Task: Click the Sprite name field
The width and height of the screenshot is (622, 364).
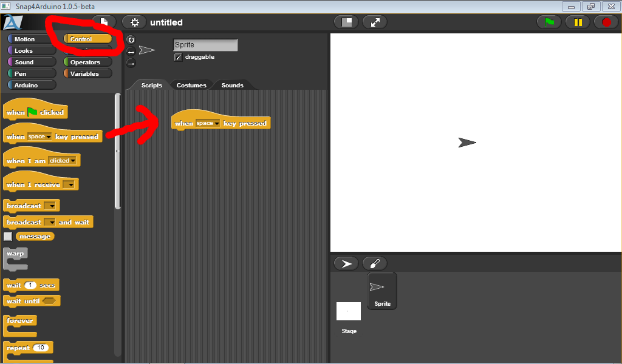Action: point(205,45)
